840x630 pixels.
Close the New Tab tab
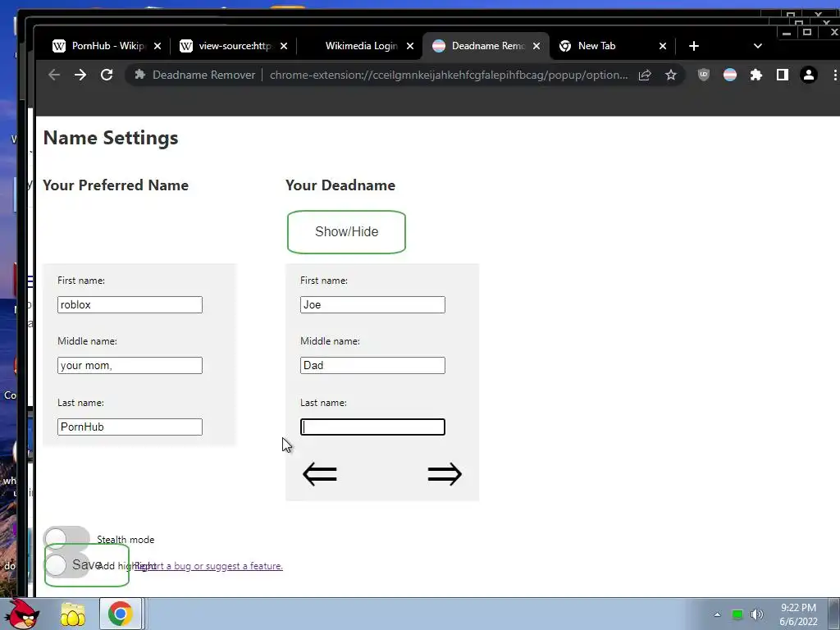click(663, 46)
